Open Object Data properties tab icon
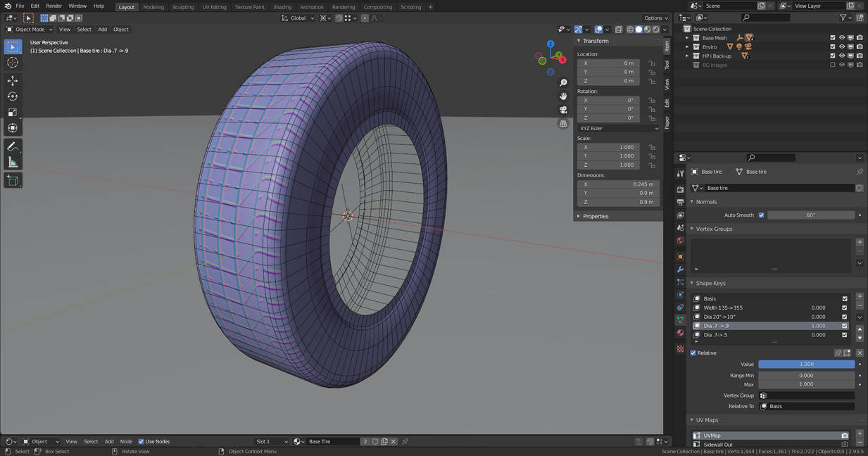 tap(680, 320)
